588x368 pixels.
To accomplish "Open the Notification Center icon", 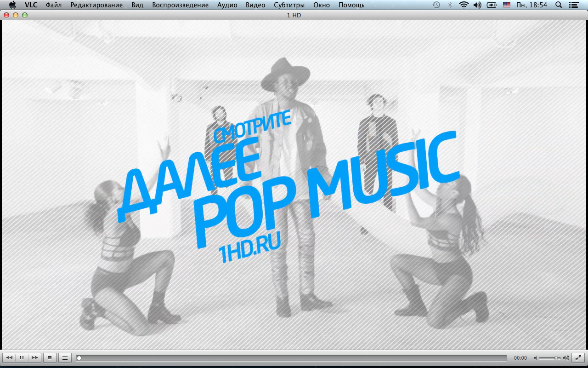I will tap(573, 5).
